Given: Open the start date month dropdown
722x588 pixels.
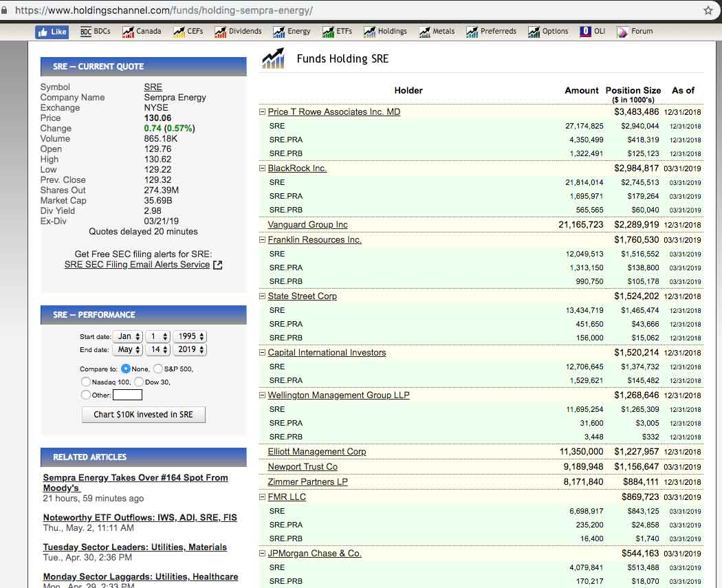Looking at the screenshot, I should tap(128, 336).
